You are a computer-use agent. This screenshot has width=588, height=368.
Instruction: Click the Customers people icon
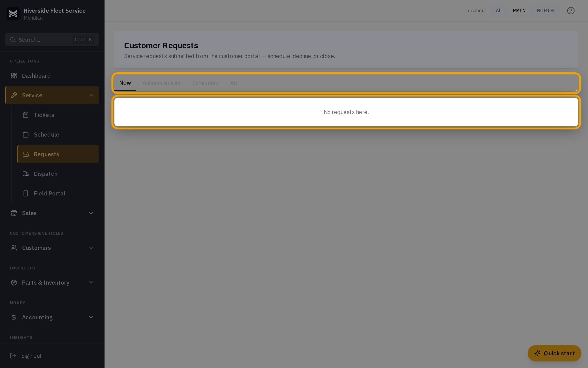pyautogui.click(x=14, y=248)
